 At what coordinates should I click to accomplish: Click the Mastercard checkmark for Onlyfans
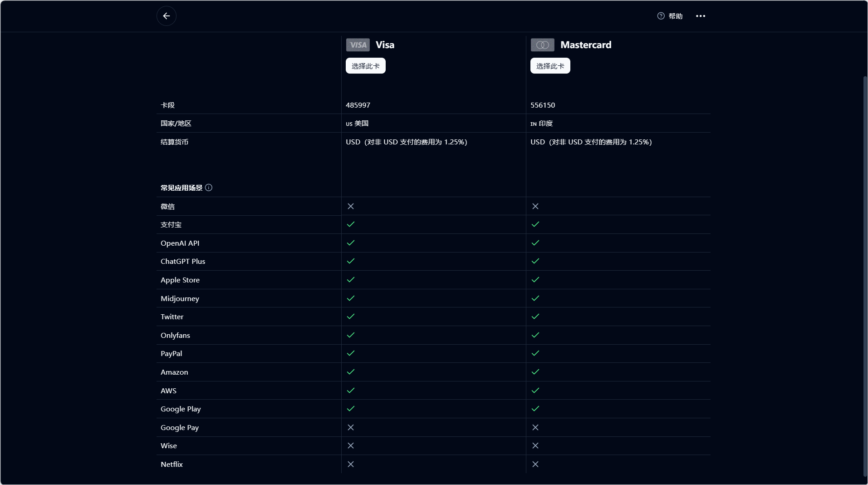click(535, 335)
